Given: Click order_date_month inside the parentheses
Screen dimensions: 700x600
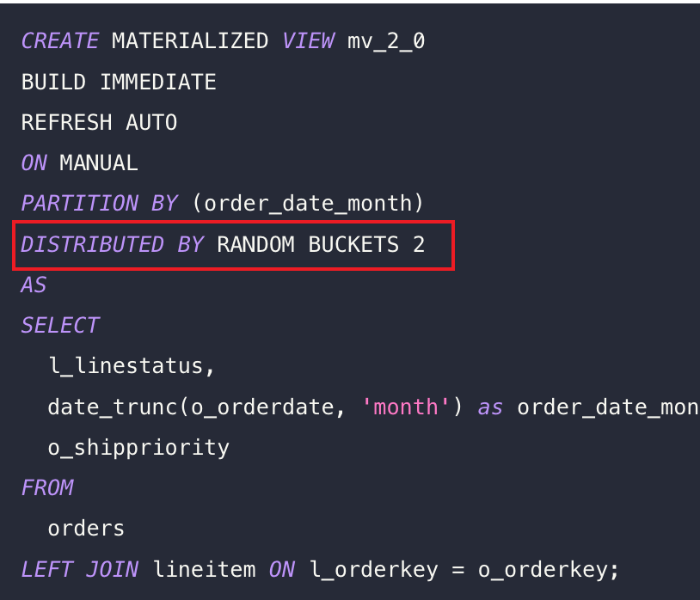Looking at the screenshot, I should tap(308, 204).
